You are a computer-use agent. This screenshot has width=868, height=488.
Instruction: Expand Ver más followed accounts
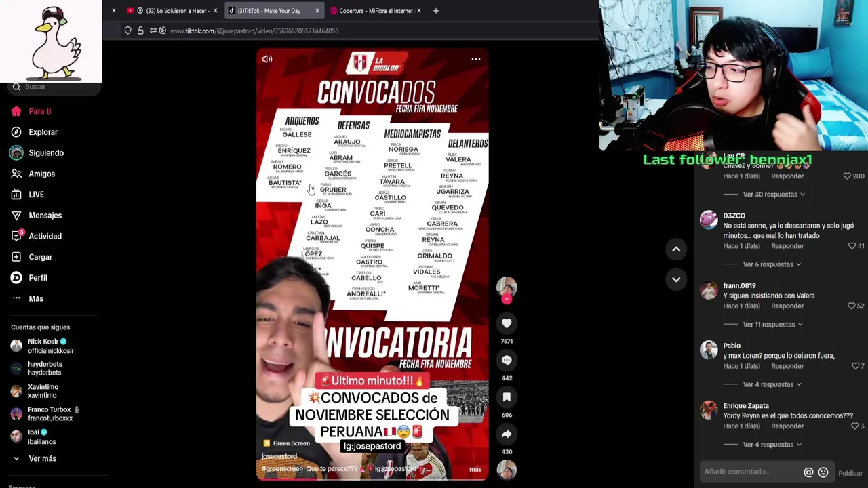point(42,459)
